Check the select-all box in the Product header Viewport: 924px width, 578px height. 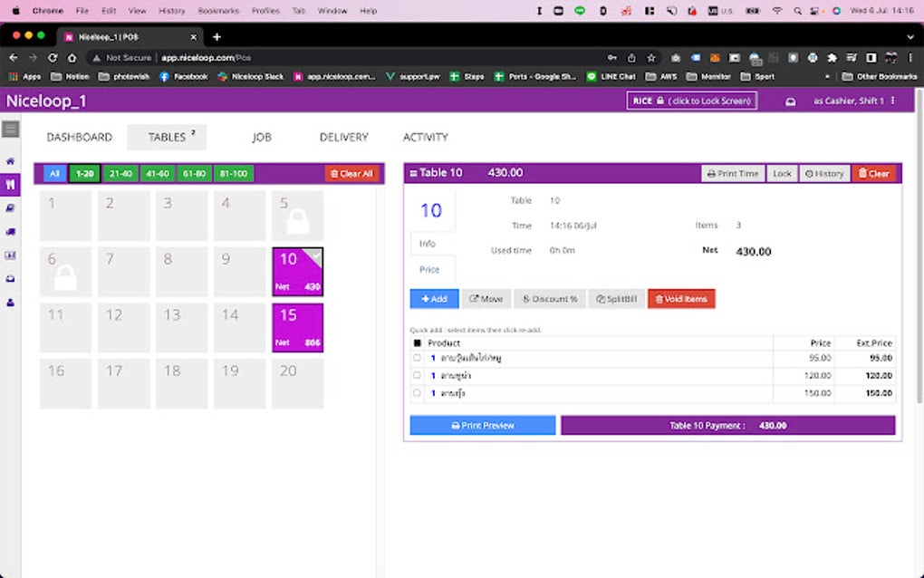click(x=418, y=342)
